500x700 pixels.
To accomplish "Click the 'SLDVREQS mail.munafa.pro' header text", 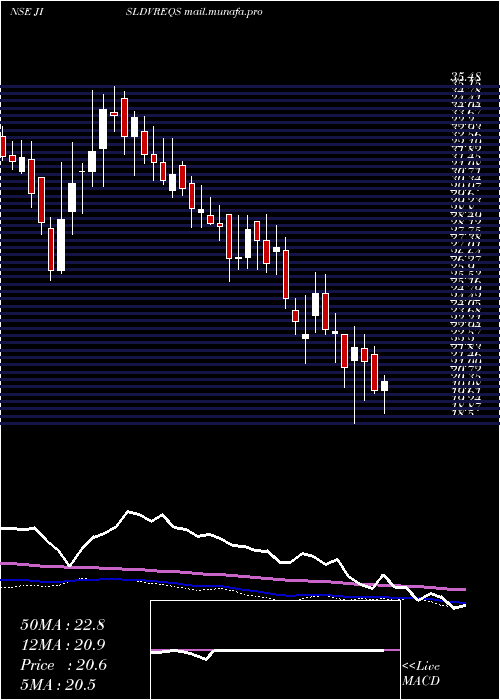I will 194,12.
